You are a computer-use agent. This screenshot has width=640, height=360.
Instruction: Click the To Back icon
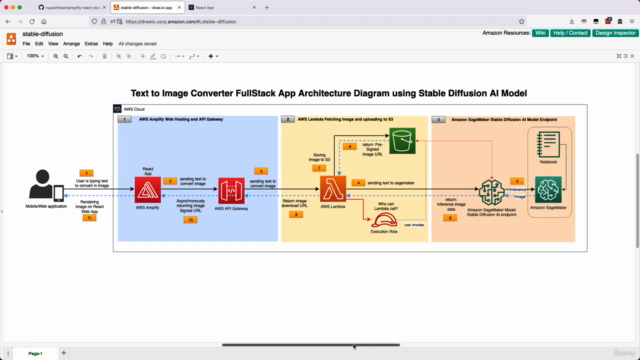129,56
